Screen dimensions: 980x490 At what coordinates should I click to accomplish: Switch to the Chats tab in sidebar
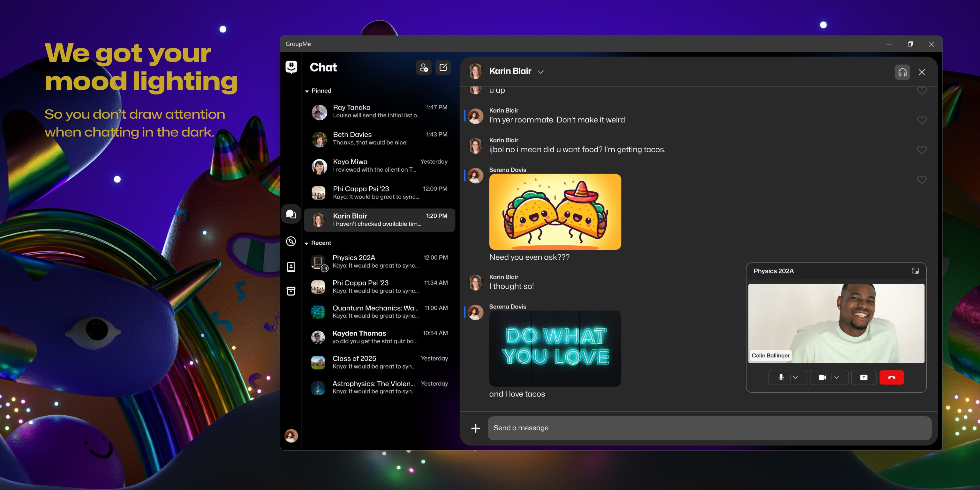point(291,214)
